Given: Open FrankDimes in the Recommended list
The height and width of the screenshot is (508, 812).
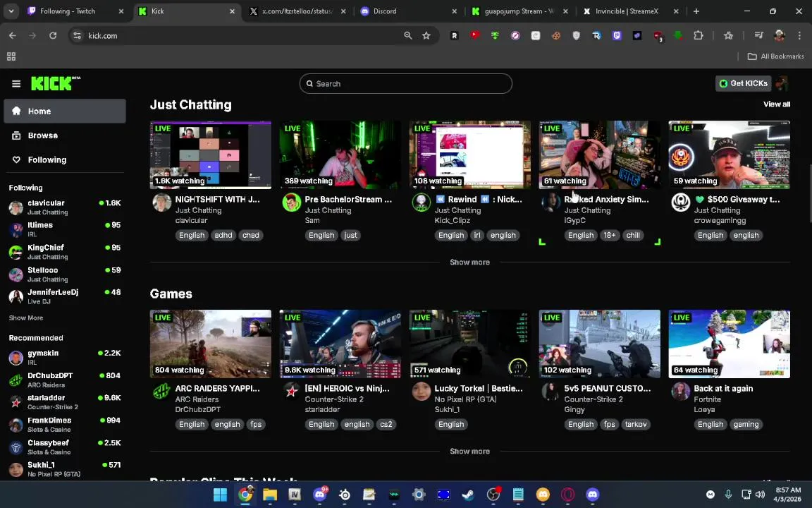Looking at the screenshot, I should 65,425.
